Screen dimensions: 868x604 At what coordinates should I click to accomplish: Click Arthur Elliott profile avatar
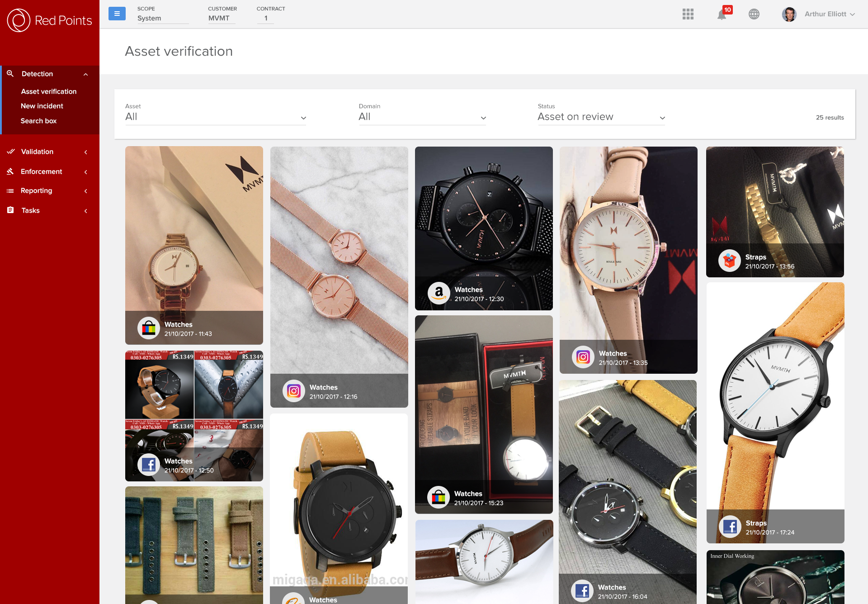point(789,14)
